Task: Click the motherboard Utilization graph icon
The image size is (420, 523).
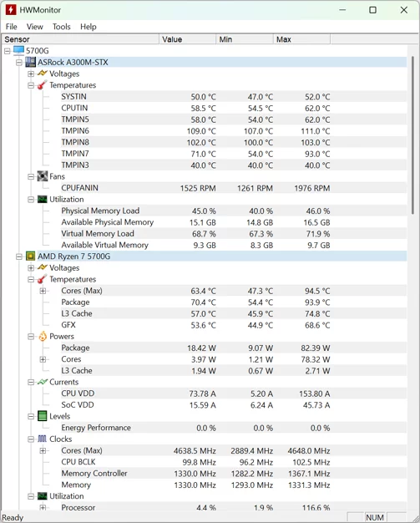Action: pos(43,199)
